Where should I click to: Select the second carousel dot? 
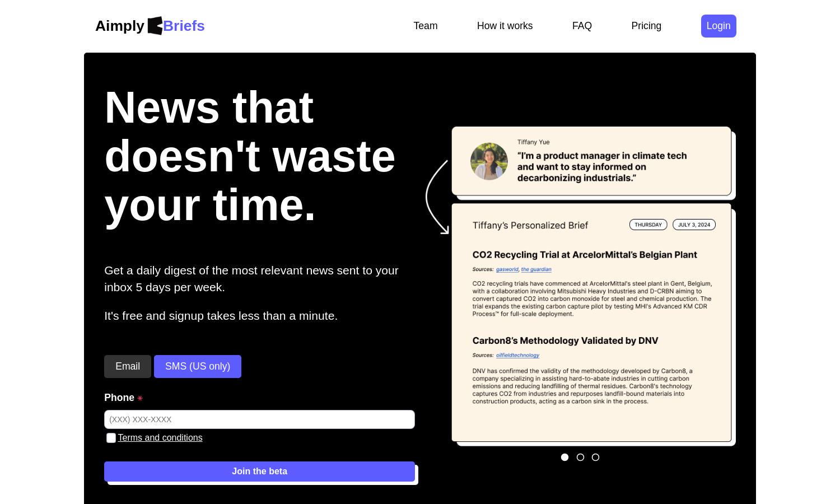coord(580,458)
